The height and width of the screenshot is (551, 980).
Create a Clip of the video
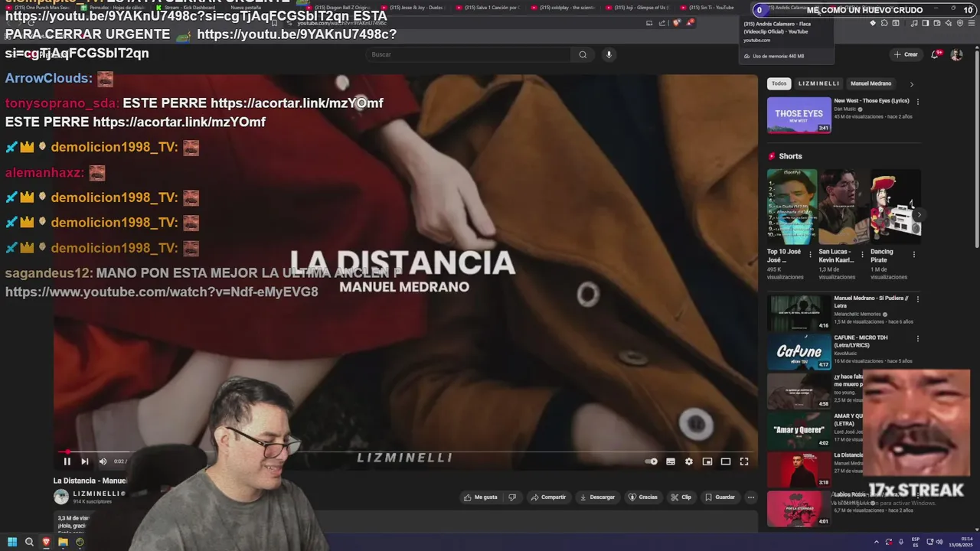(681, 497)
